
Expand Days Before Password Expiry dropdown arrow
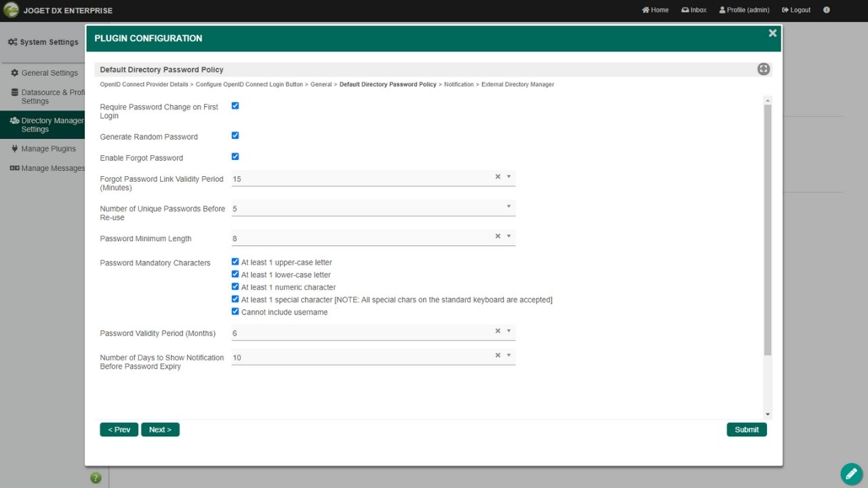point(509,355)
